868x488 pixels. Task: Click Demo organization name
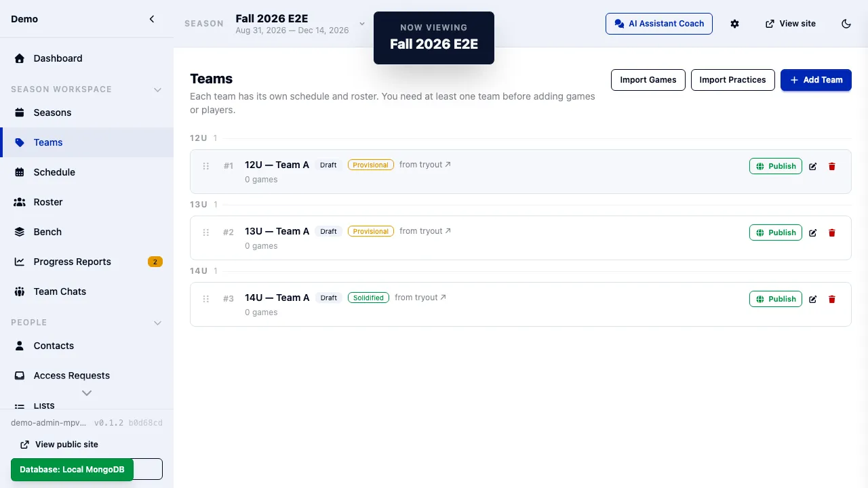click(24, 19)
